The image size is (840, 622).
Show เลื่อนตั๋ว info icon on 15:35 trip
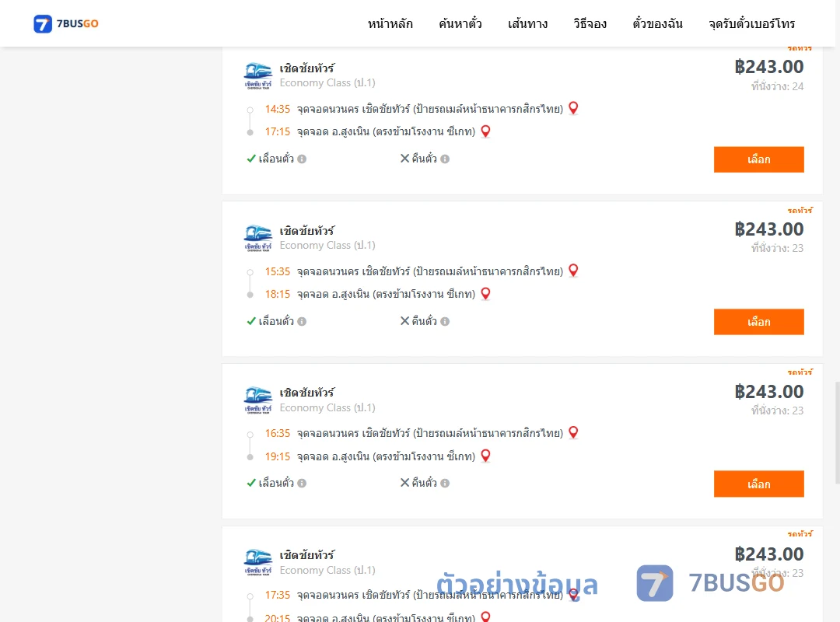pos(302,321)
